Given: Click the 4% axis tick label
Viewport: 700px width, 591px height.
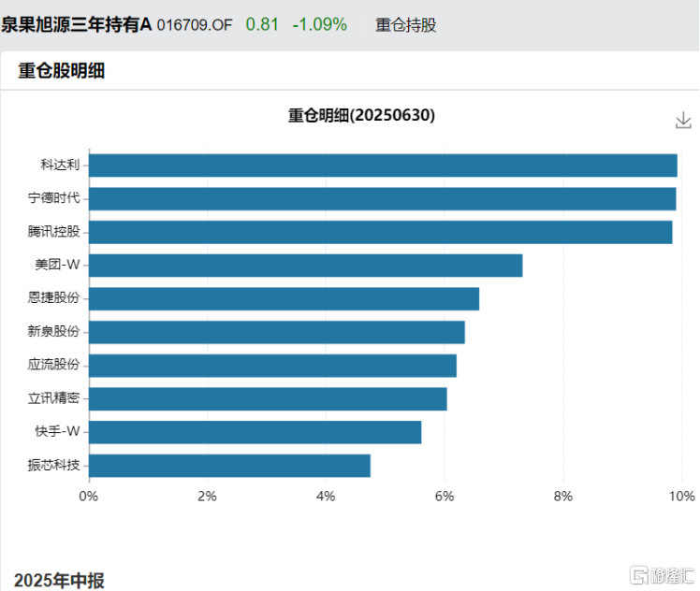Looking at the screenshot, I should pyautogui.click(x=326, y=496).
